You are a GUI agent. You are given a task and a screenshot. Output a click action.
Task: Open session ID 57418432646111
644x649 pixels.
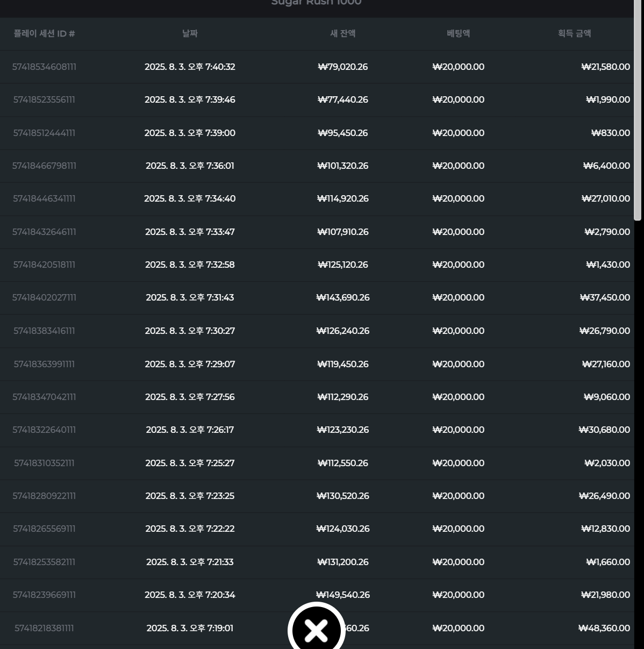pyautogui.click(x=44, y=232)
